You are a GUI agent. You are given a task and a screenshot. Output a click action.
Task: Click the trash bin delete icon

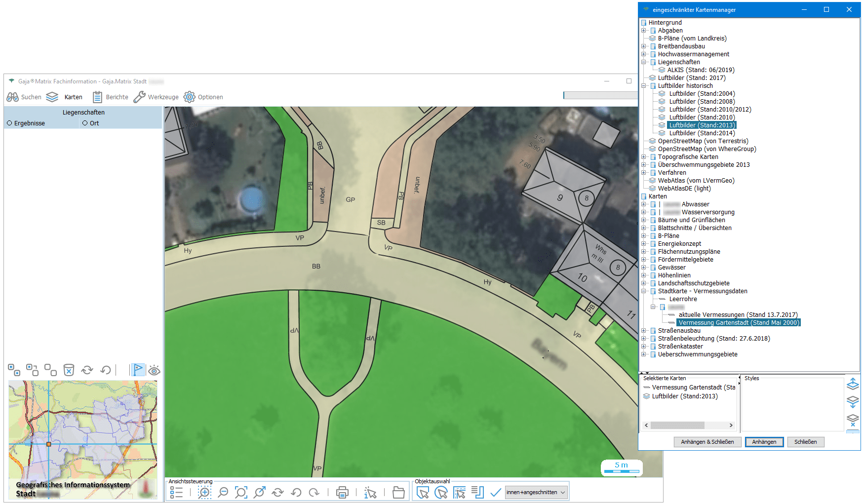(69, 370)
